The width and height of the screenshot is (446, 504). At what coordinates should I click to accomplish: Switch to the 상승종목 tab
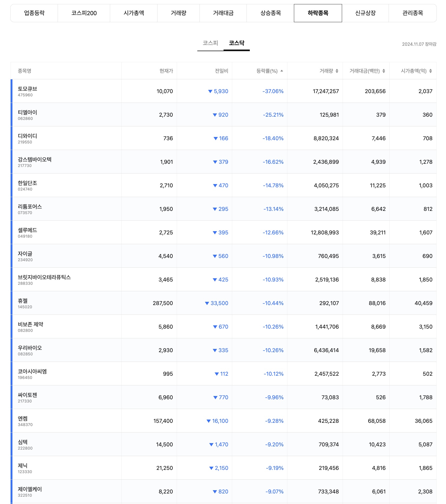[x=271, y=13]
